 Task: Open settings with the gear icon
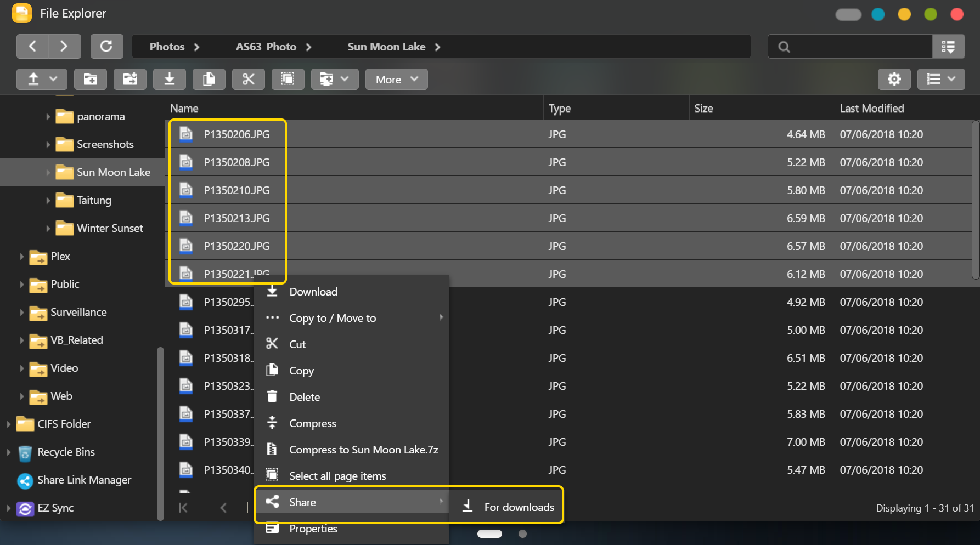point(894,79)
